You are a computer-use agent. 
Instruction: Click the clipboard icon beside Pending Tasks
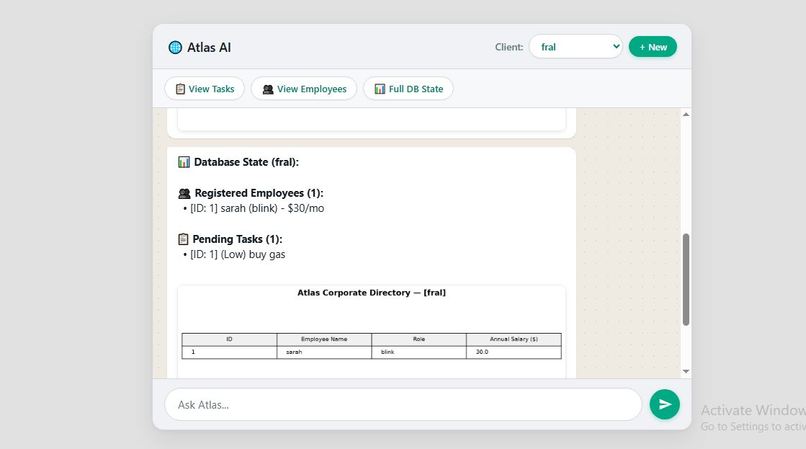tap(183, 239)
